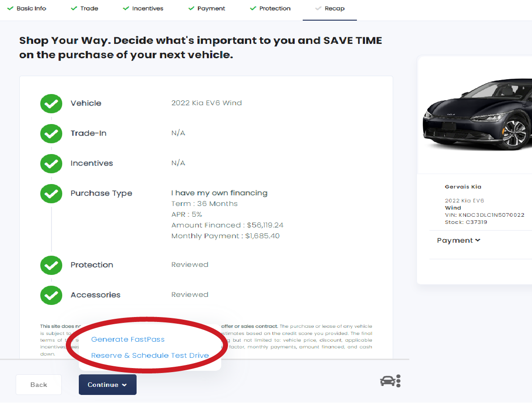This screenshot has height=403, width=532.
Task: Go to the Basic Info step tab
Action: pyautogui.click(x=27, y=9)
